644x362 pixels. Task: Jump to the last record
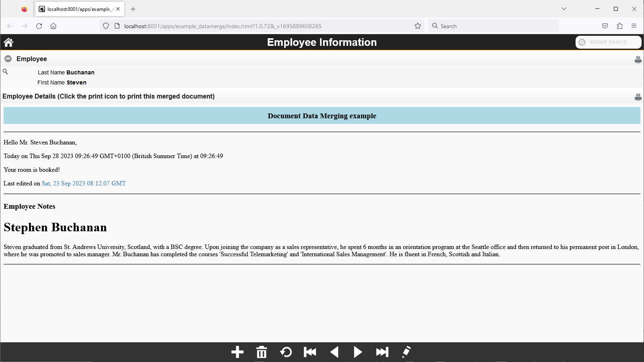click(x=382, y=352)
